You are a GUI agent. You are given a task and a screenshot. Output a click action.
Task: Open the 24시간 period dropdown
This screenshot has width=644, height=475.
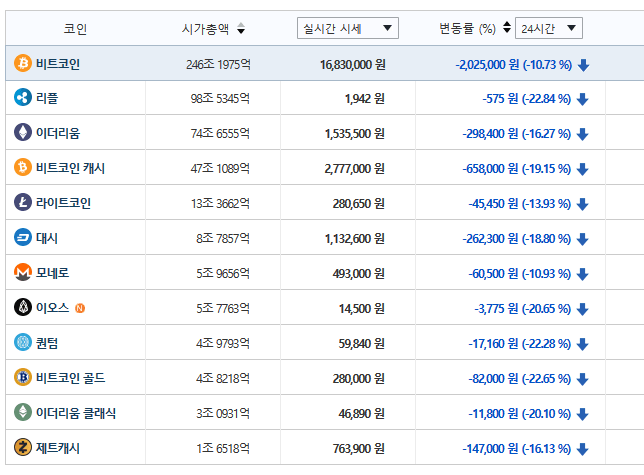coord(549,28)
